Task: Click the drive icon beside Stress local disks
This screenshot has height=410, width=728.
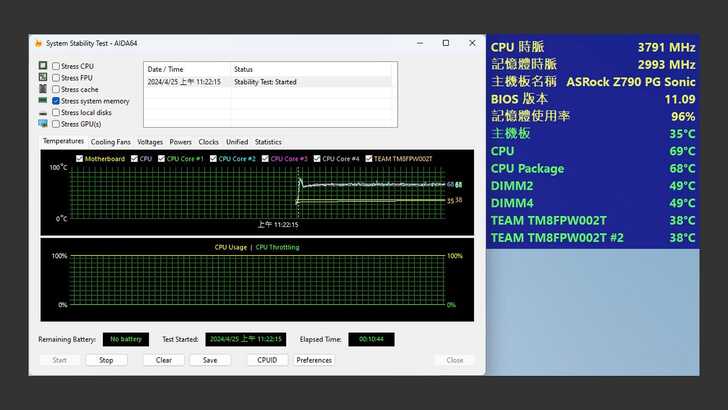Action: pyautogui.click(x=43, y=113)
